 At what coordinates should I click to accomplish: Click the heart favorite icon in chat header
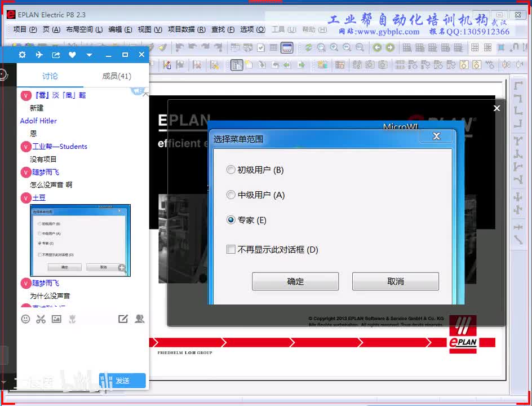[72, 55]
